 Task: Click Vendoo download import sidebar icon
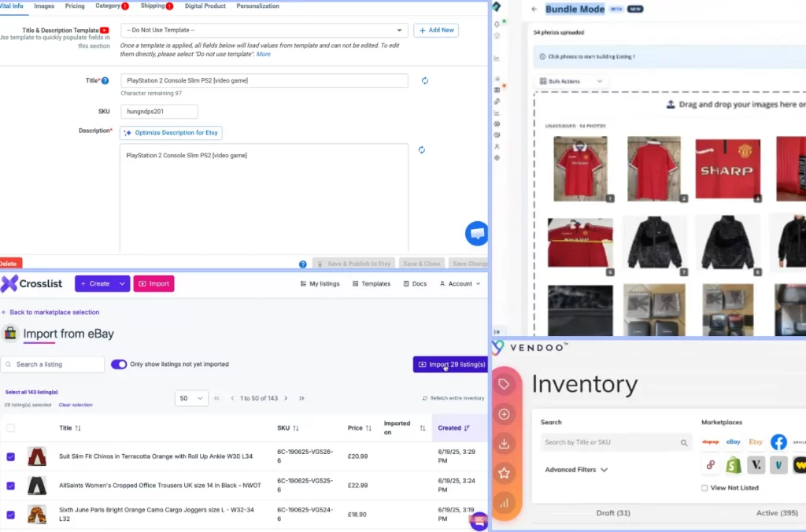(x=504, y=444)
